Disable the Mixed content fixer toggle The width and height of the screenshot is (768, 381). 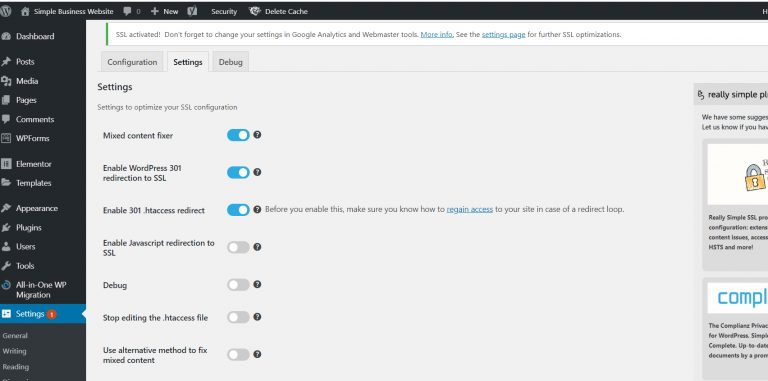[x=239, y=135]
